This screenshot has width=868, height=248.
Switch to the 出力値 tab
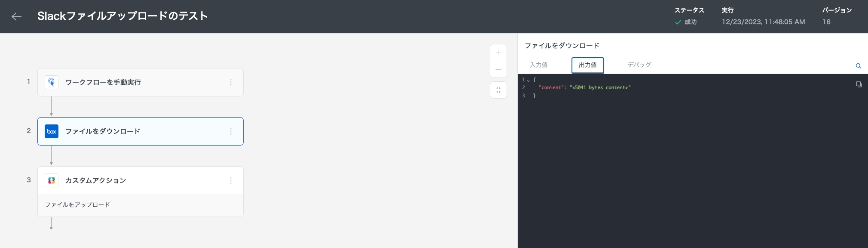587,65
